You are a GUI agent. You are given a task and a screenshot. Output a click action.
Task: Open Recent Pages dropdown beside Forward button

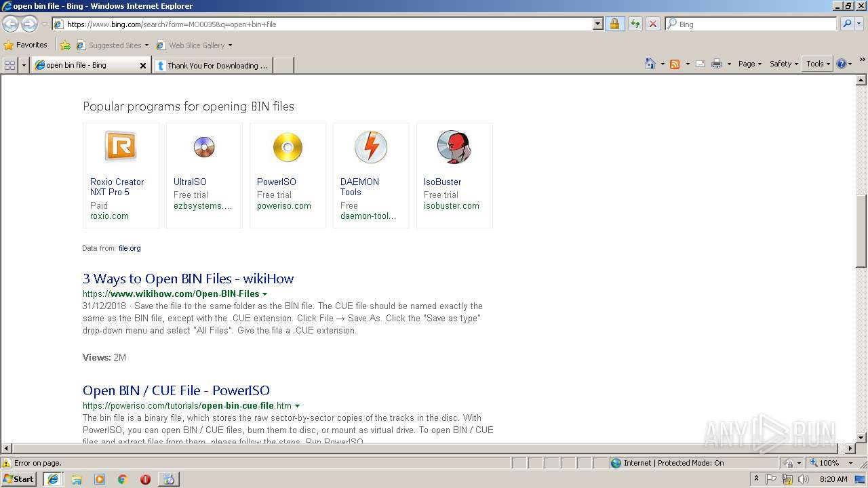pos(44,24)
